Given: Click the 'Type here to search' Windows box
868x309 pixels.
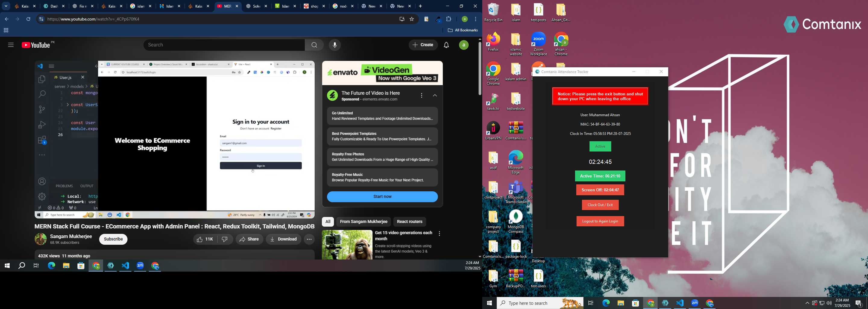Looking at the screenshot, I should (540, 303).
